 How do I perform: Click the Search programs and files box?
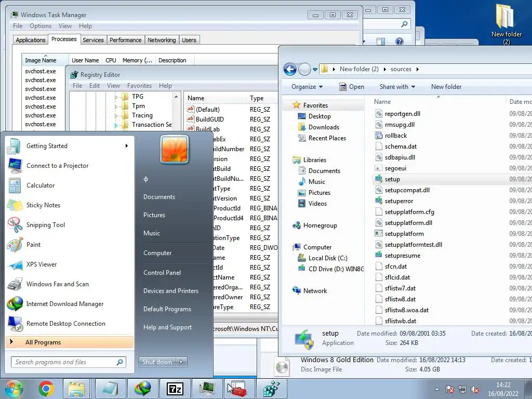(68, 362)
